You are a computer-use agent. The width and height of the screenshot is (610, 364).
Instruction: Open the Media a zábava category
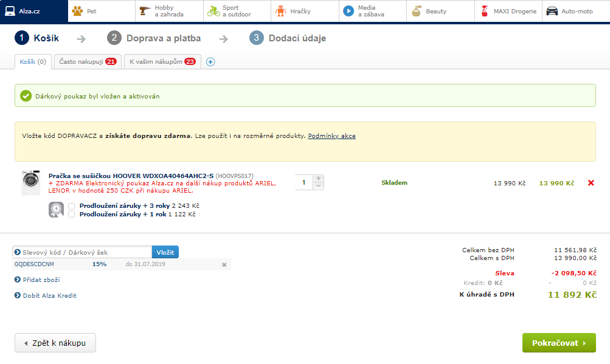(x=373, y=11)
